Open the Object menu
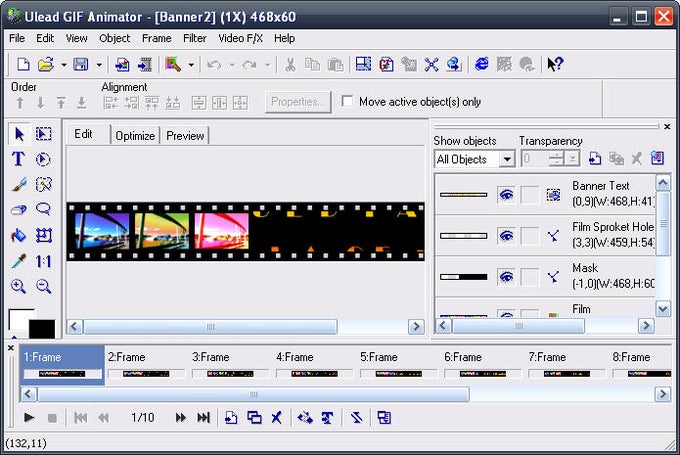Image resolution: width=680 pixels, height=455 pixels. coord(114,38)
